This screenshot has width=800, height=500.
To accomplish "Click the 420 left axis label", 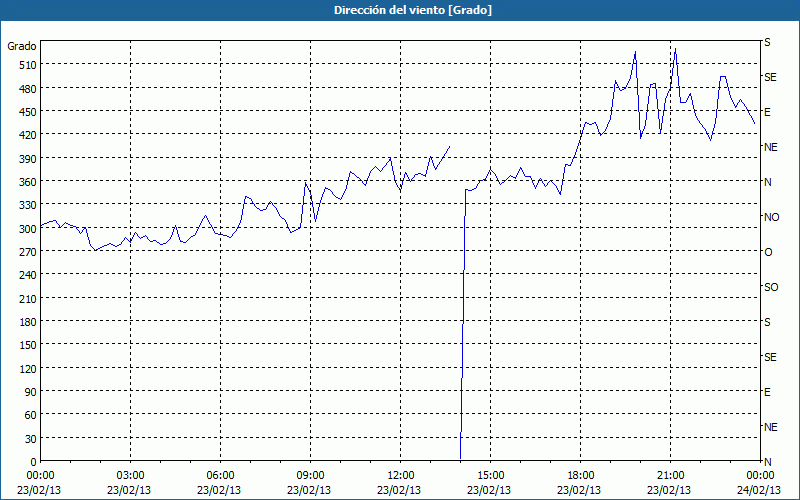I will pyautogui.click(x=29, y=135).
